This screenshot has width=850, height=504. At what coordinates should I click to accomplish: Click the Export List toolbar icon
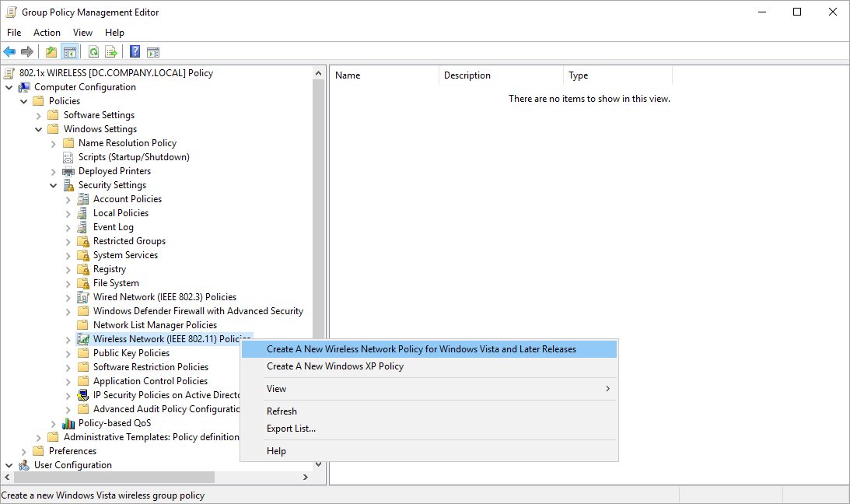111,52
